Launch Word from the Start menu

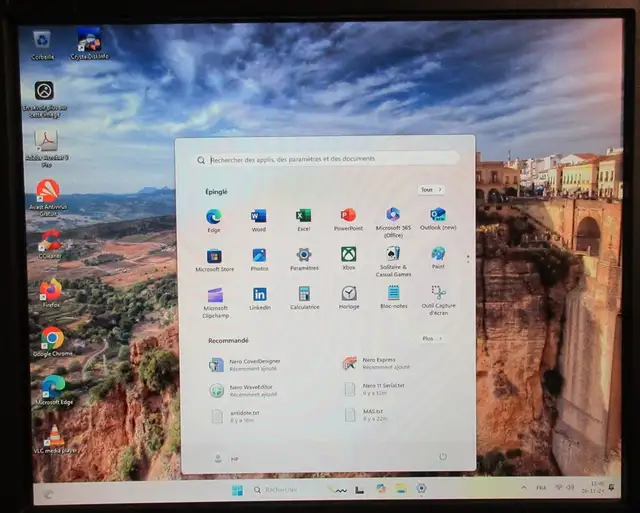258,220
